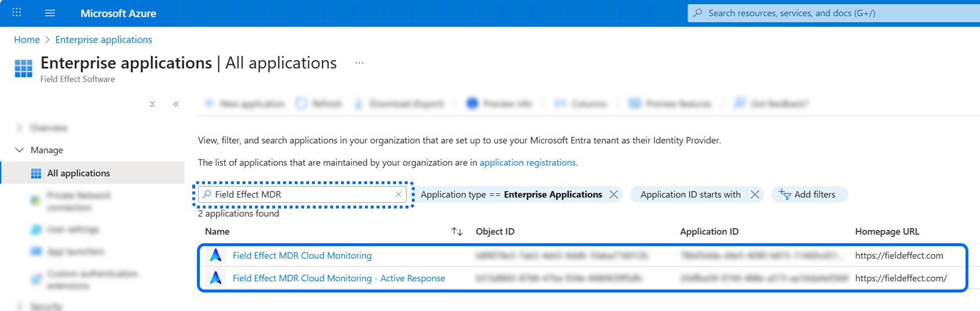Open the Azure app launcher grid icon

[17, 12]
